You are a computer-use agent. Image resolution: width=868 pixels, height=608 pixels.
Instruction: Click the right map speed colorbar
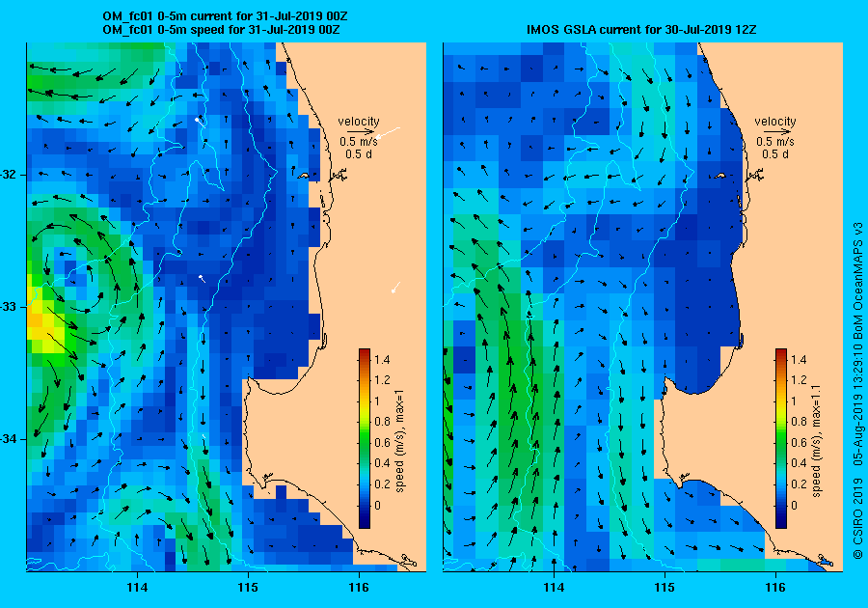tap(780, 438)
